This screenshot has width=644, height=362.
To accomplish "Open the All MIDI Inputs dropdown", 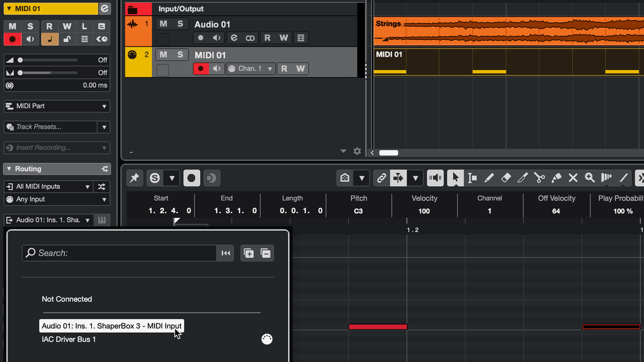I will coord(48,187).
